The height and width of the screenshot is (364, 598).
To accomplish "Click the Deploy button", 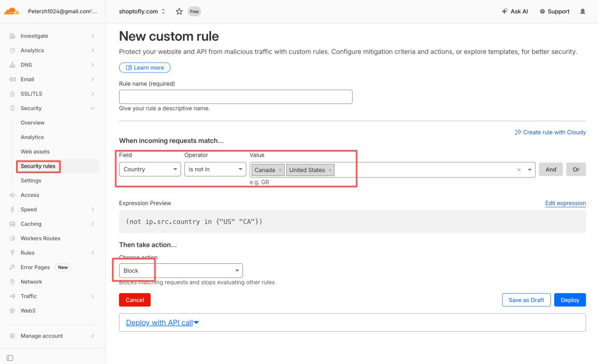I will 570,300.
